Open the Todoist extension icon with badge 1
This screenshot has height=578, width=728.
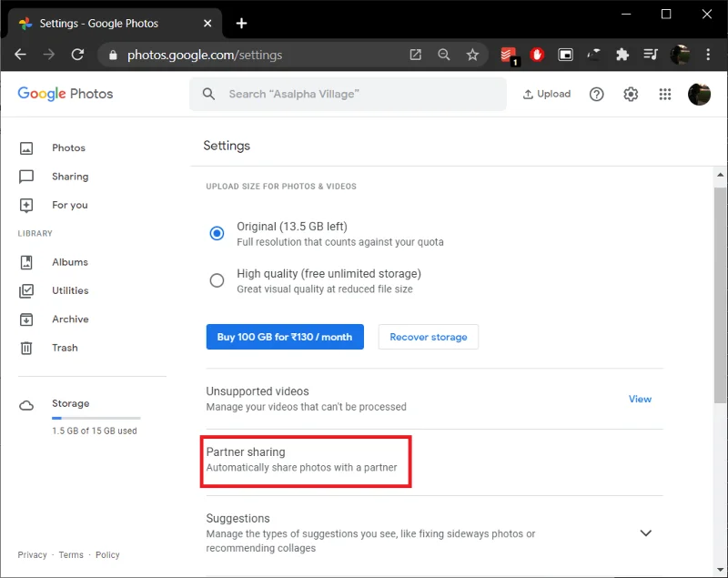(510, 56)
